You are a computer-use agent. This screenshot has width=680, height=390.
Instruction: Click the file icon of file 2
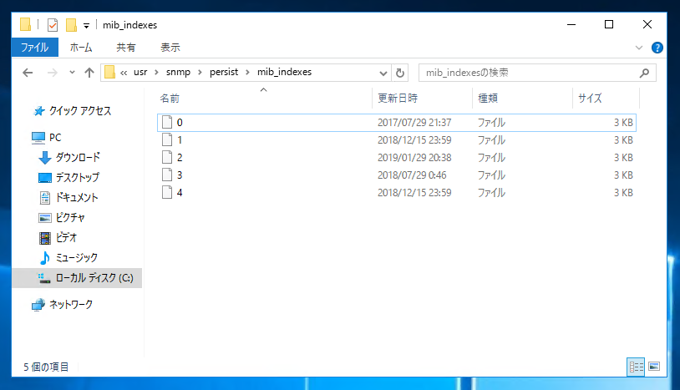167,157
